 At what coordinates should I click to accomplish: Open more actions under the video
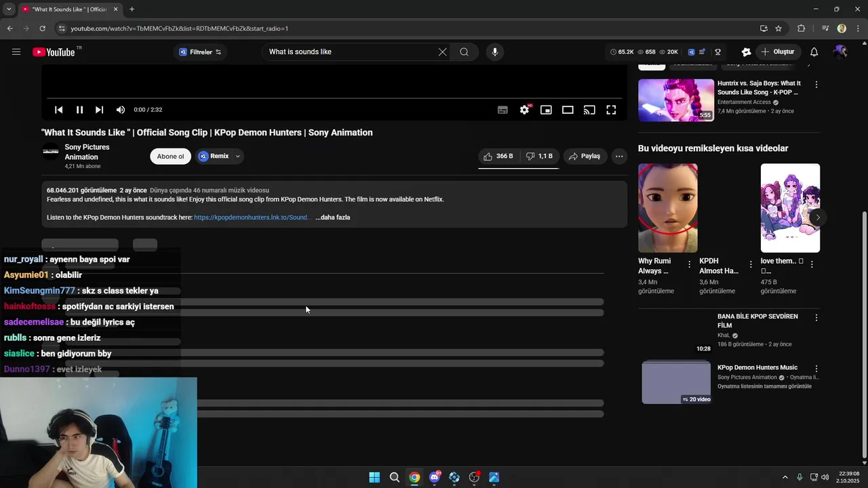click(x=619, y=156)
